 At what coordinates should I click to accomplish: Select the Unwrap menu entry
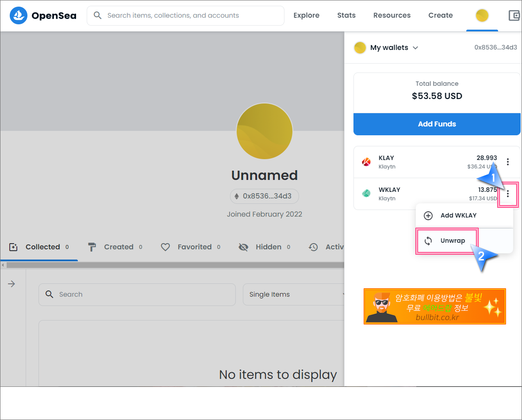point(464,241)
